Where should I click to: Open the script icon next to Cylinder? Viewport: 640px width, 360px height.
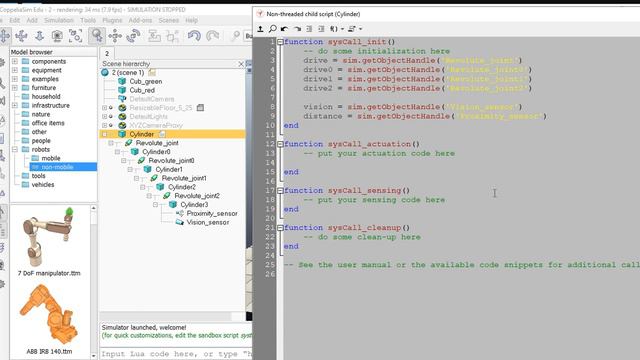(162, 134)
